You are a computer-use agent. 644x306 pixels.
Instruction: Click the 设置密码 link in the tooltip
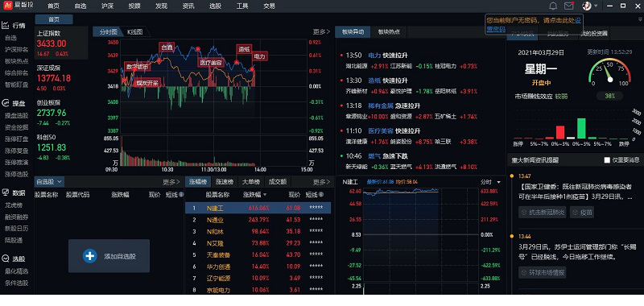click(497, 30)
